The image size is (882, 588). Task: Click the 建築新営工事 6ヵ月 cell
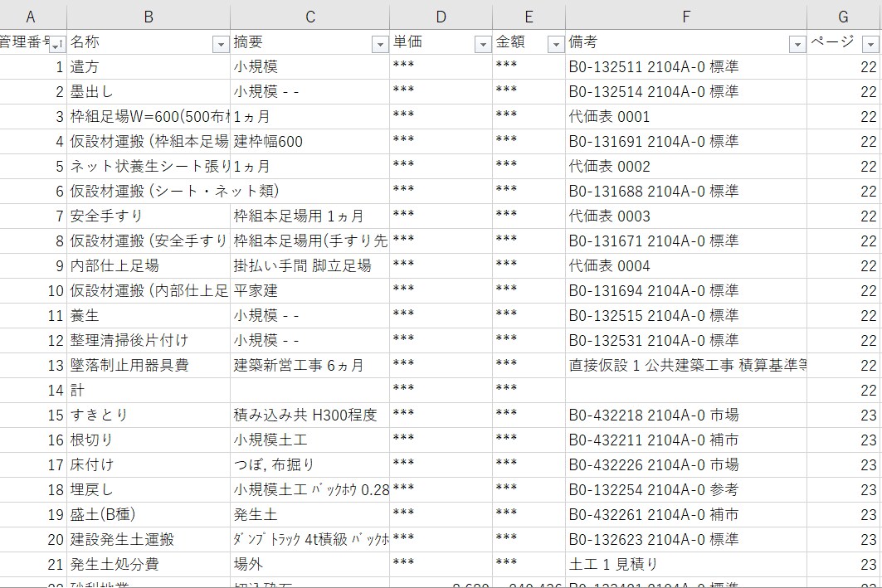[x=310, y=366]
